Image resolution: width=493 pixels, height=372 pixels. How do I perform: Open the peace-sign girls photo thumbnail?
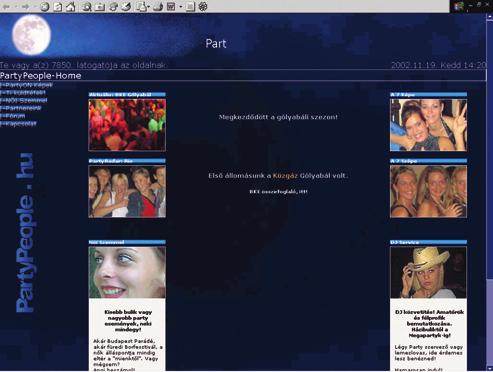click(428, 125)
